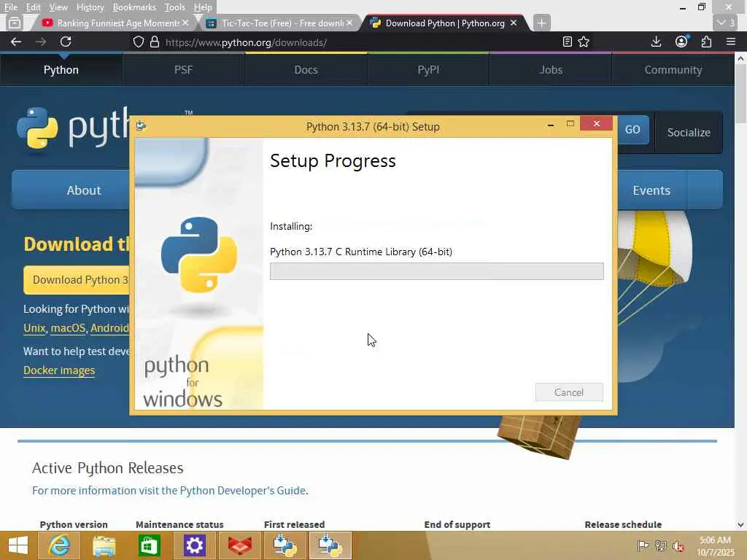Minimize the Python Setup window

551,124
